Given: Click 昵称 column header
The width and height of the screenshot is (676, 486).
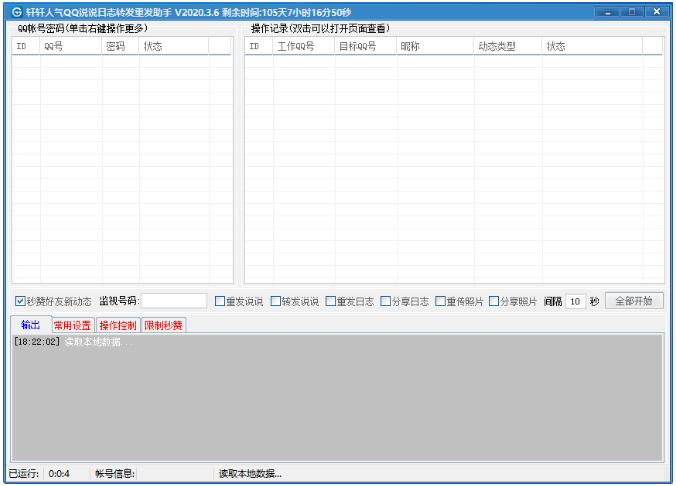Looking at the screenshot, I should pyautogui.click(x=435, y=46).
